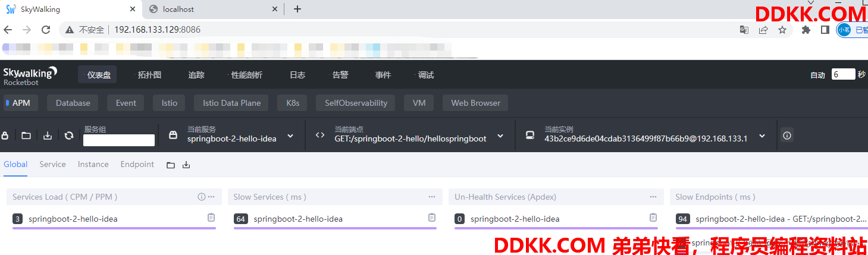Click the translate page icon in address bar
The height and width of the screenshot is (255, 868).
click(x=744, y=30)
